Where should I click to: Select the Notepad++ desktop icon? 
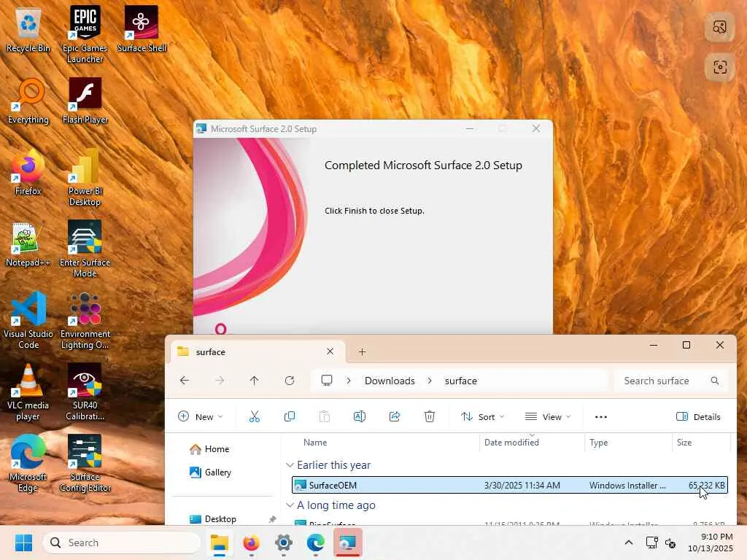(x=28, y=244)
